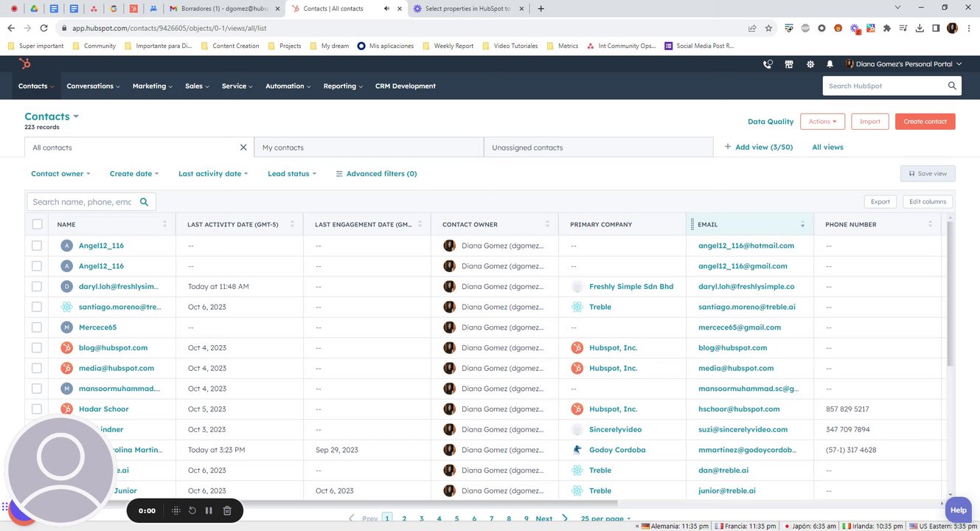980x531 pixels.
Task: Open the Data Quality link
Action: coord(771,122)
